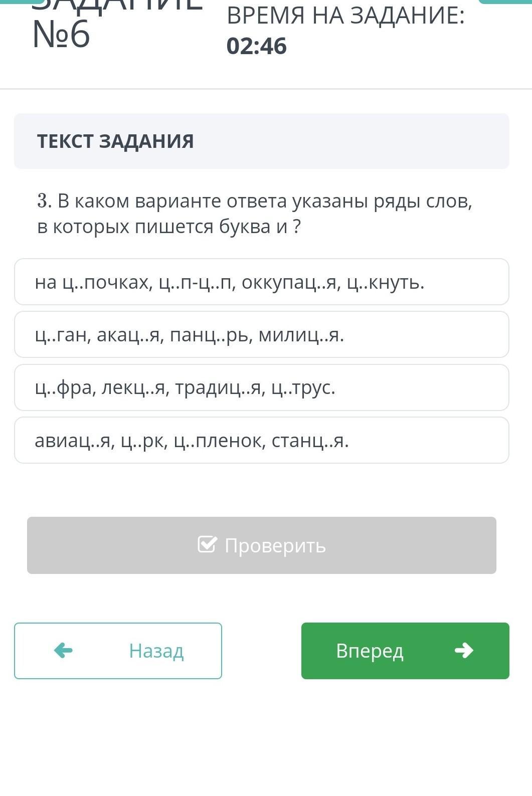Select answer starting with на ц..почках
532x796 pixels.
262,282
